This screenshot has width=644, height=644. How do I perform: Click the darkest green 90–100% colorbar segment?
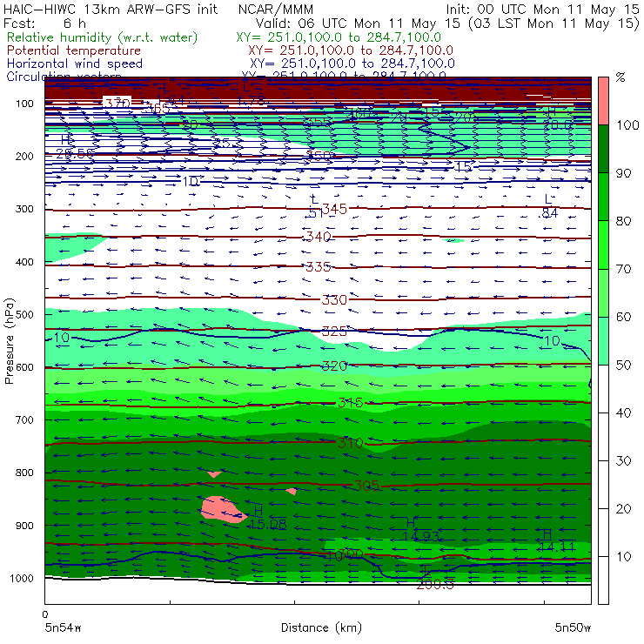603,149
